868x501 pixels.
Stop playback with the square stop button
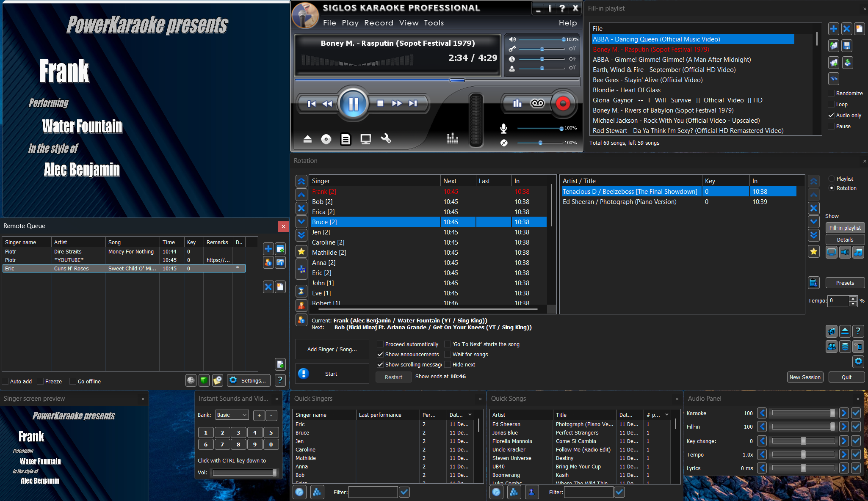380,103
